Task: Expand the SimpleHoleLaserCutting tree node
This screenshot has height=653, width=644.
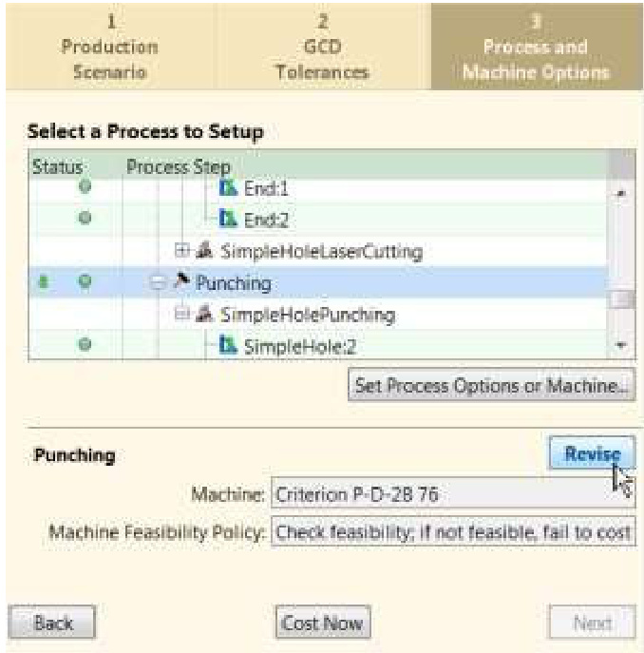Action: pos(183,251)
